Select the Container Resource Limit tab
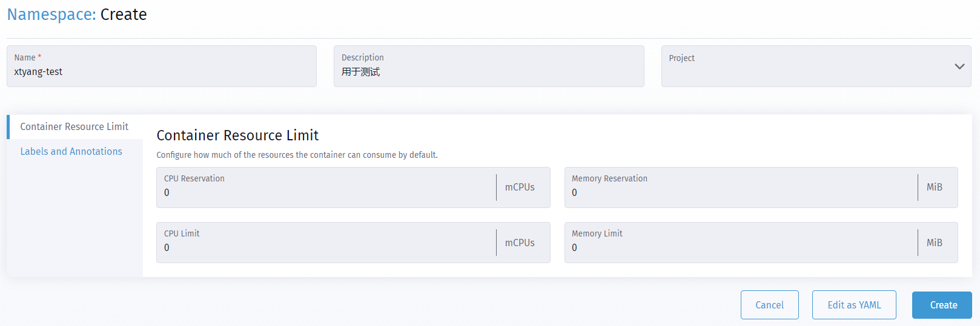Image resolution: width=980 pixels, height=326 pixels. click(x=74, y=126)
